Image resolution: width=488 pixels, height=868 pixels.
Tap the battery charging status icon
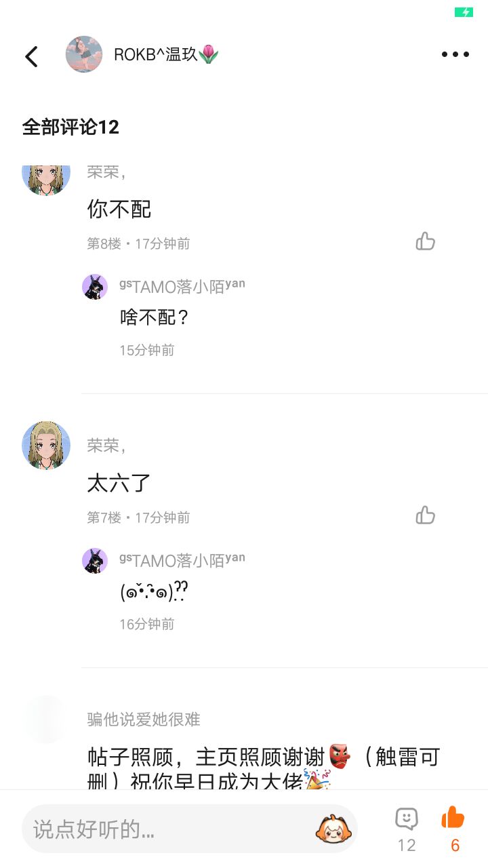pyautogui.click(x=464, y=12)
